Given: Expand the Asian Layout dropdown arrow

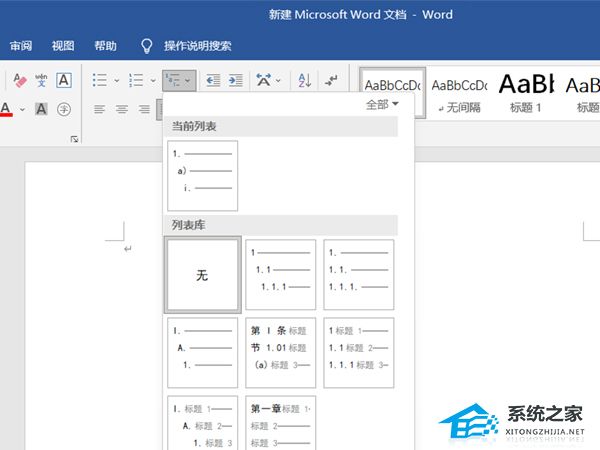Looking at the screenshot, I should pyautogui.click(x=278, y=80).
